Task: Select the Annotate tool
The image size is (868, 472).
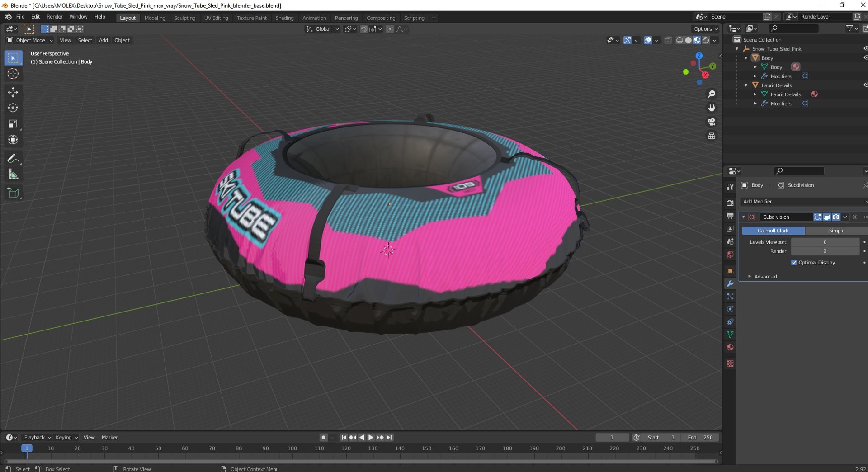Action: (13, 159)
